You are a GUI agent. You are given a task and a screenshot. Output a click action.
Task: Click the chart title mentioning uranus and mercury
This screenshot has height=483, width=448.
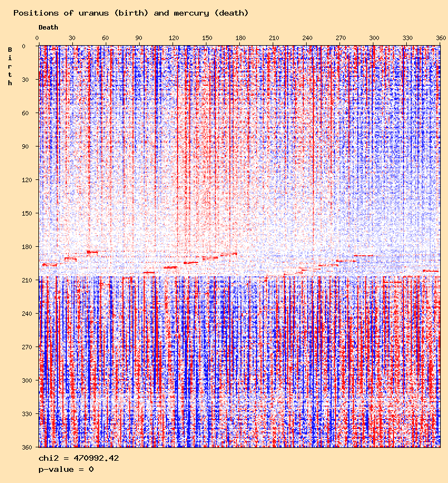[131, 13]
